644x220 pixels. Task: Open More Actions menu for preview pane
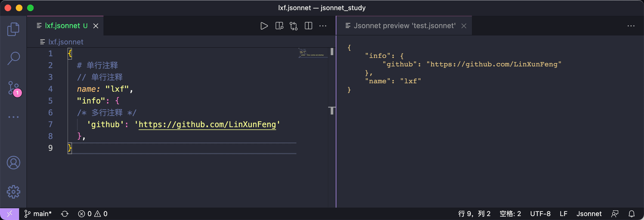631,26
